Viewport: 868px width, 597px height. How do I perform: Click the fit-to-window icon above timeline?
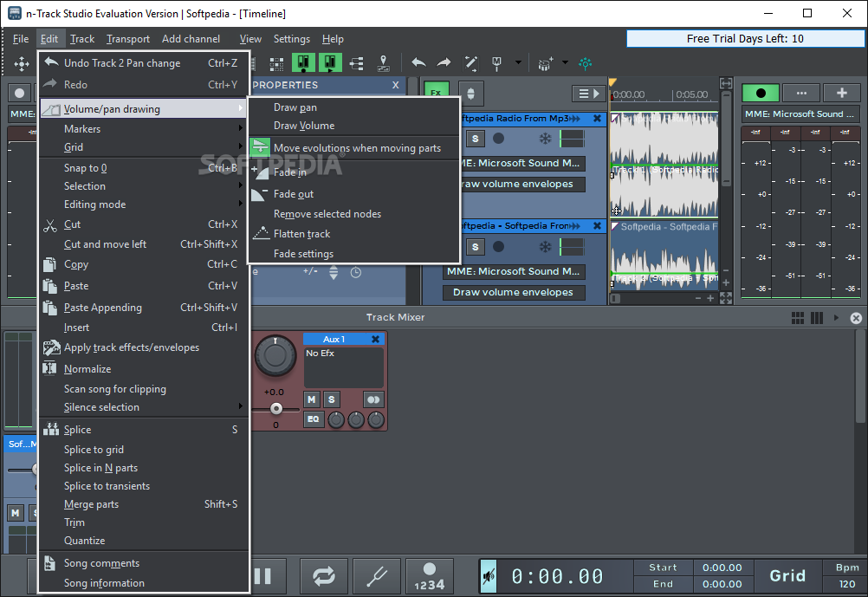(726, 84)
